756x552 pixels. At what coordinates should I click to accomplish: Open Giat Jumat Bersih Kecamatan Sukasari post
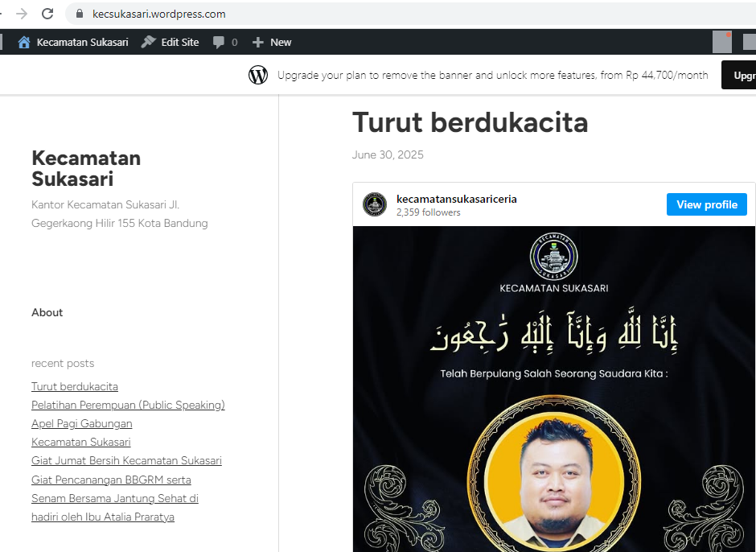[126, 460]
